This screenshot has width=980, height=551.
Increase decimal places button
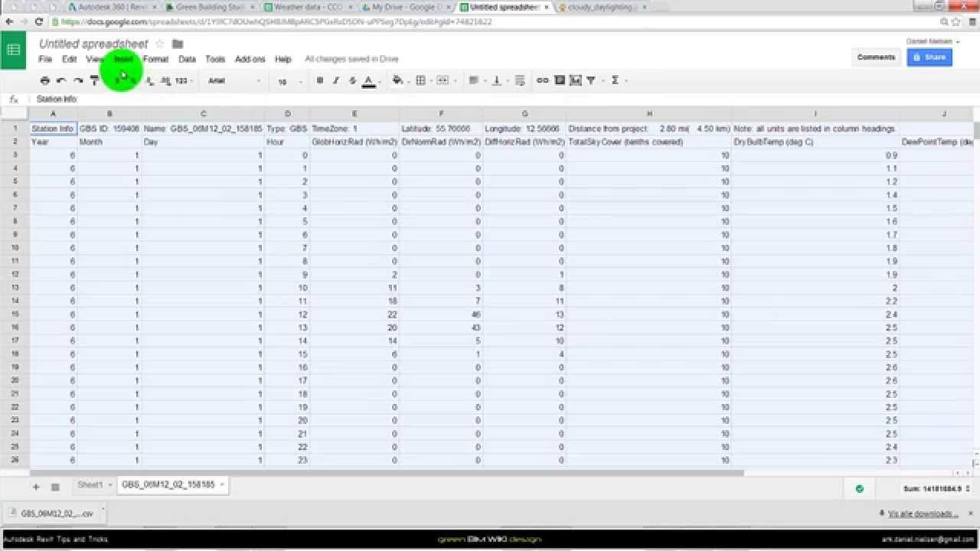[x=165, y=80]
